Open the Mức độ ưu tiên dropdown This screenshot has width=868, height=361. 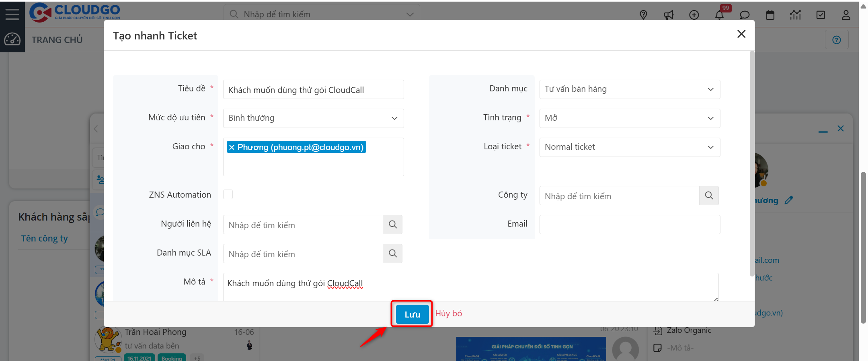(313, 118)
